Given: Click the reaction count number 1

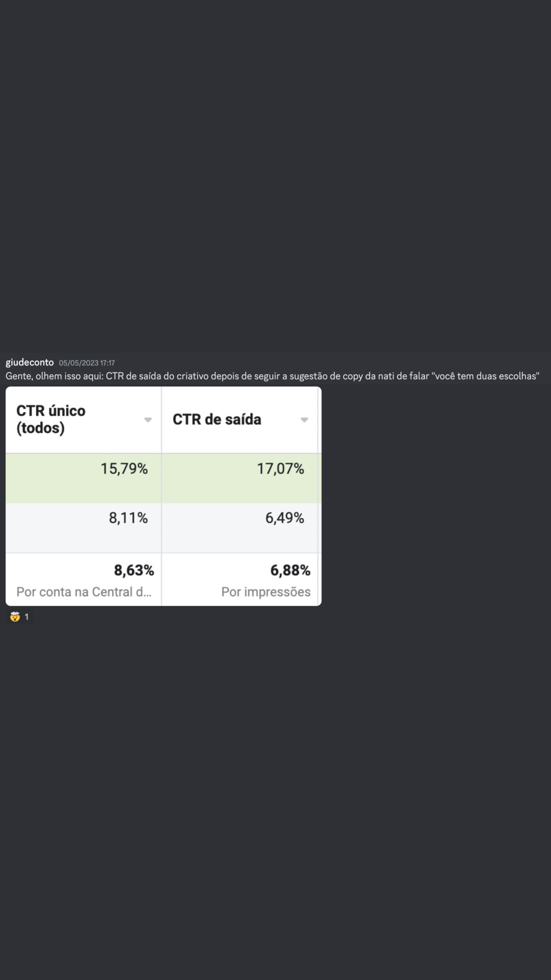Looking at the screenshot, I should [x=26, y=617].
